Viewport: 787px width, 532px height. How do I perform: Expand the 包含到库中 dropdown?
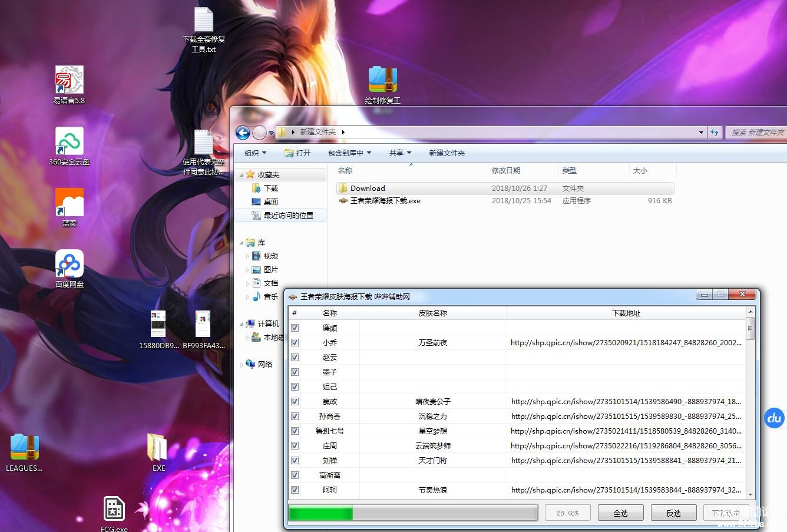(349, 153)
